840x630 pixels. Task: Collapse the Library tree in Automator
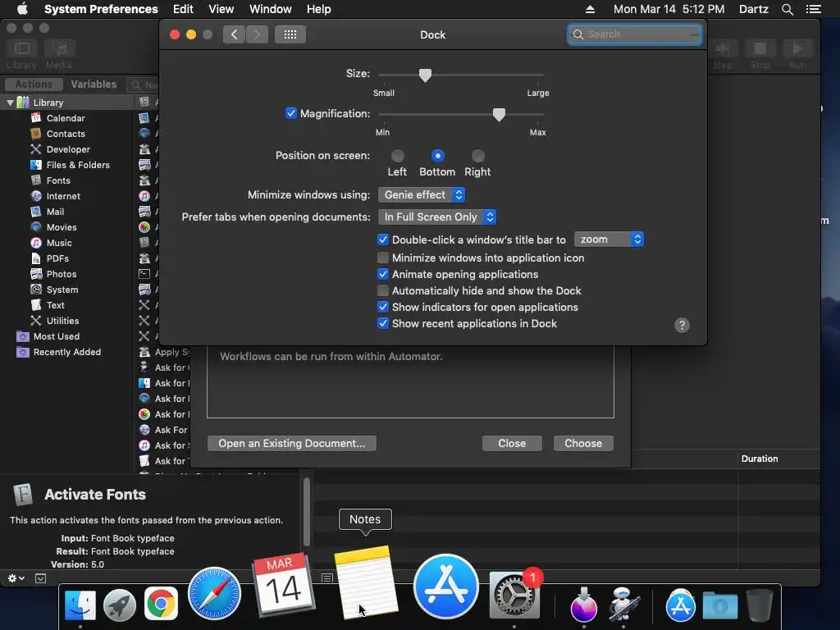click(x=10, y=103)
